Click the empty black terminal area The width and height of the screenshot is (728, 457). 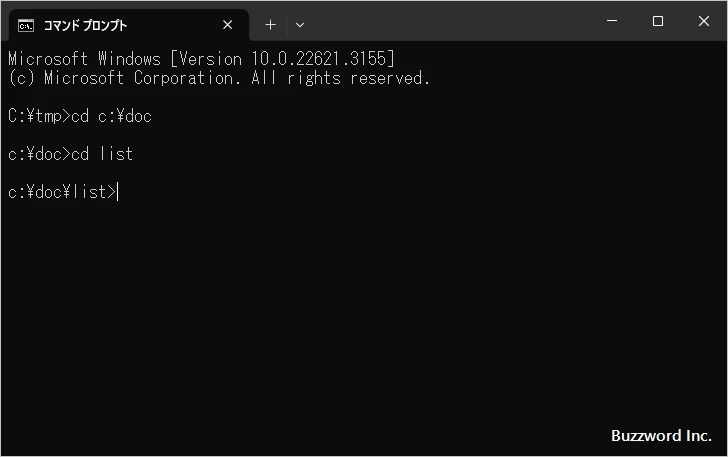click(x=360, y=320)
